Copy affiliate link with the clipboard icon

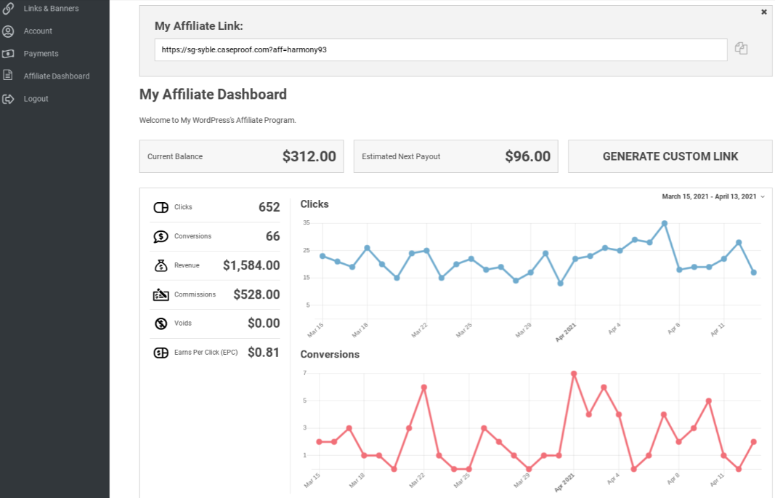pyautogui.click(x=741, y=48)
